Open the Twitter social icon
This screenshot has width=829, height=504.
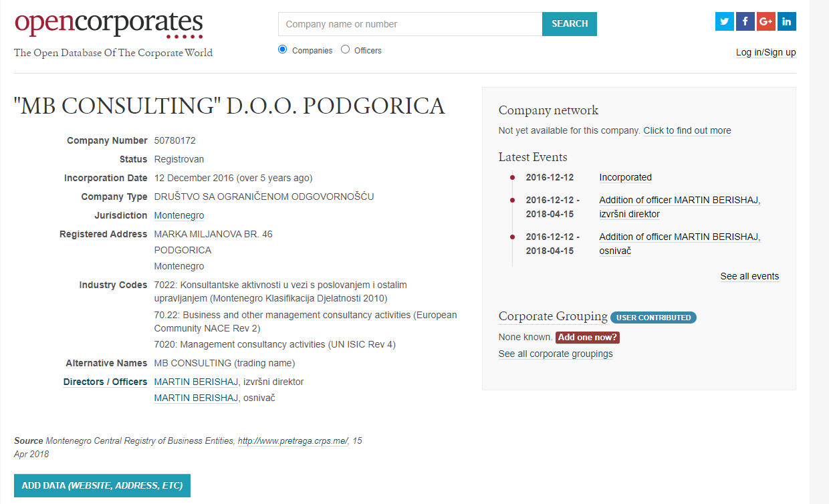(x=725, y=21)
